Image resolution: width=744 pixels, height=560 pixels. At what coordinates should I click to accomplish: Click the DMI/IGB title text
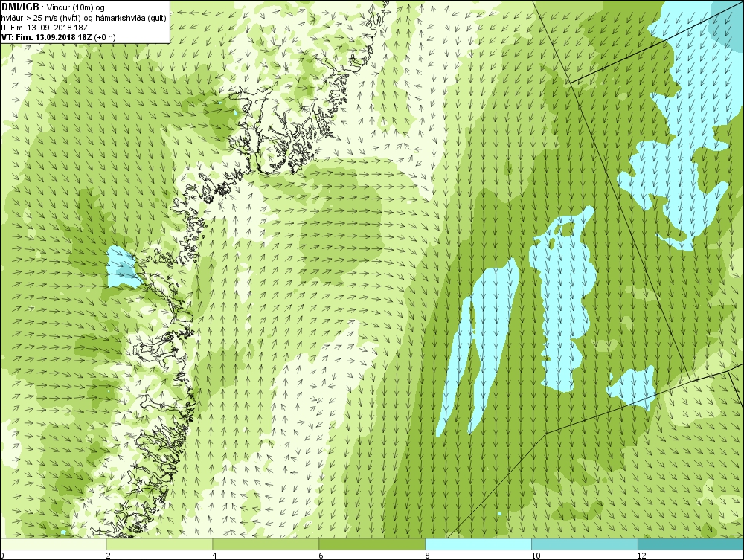[x=21, y=7]
